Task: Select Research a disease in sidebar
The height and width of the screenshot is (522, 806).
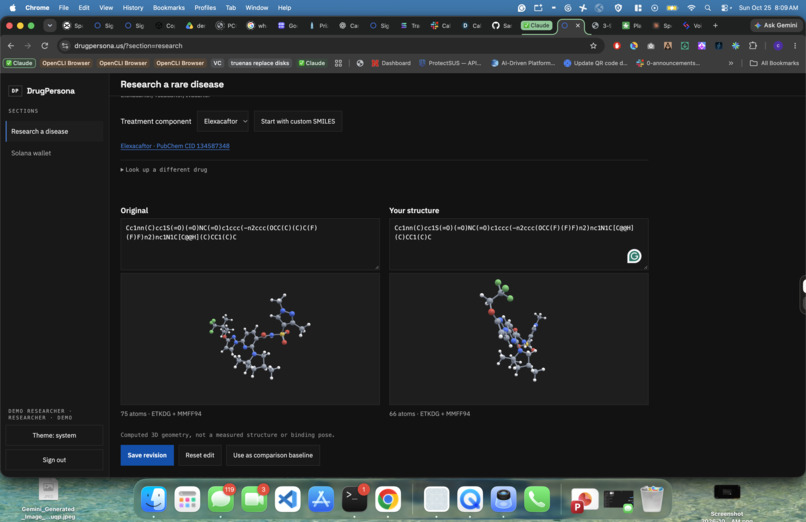Action: pyautogui.click(x=54, y=132)
